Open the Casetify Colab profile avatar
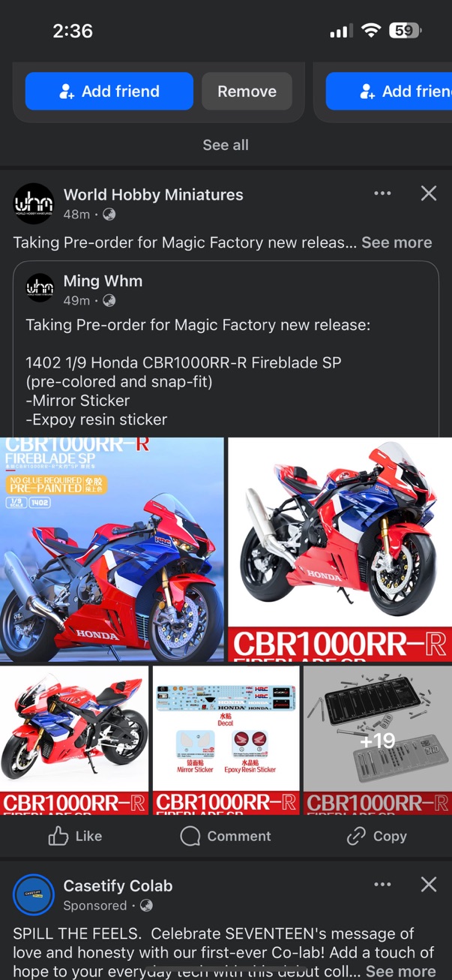The image size is (452, 980). coord(34,894)
